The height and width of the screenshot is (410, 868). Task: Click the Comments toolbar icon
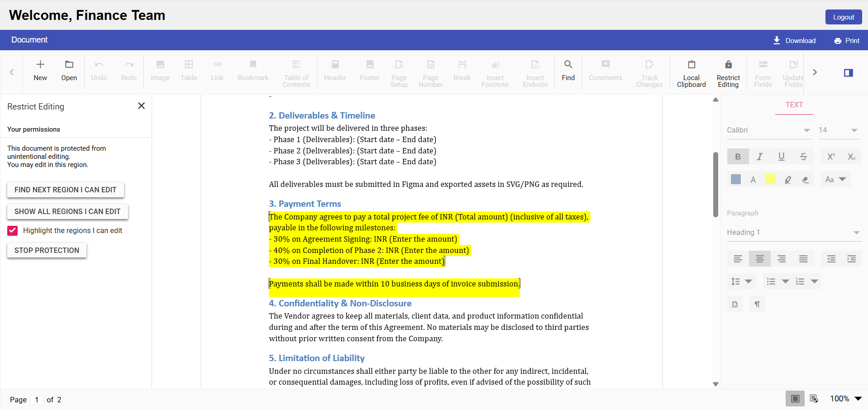pyautogui.click(x=606, y=71)
